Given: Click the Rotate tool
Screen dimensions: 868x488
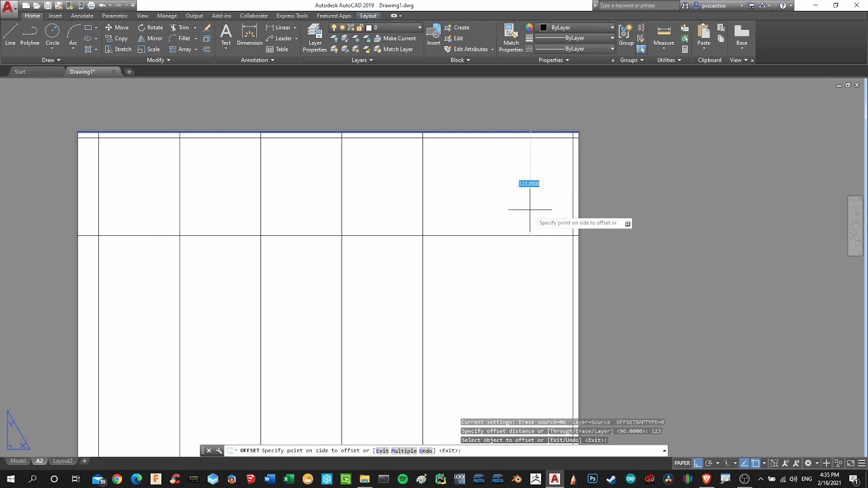Looking at the screenshot, I should [x=150, y=28].
